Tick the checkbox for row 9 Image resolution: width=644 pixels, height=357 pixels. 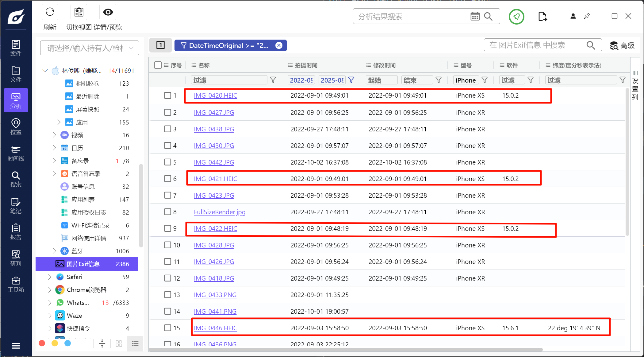tap(167, 229)
